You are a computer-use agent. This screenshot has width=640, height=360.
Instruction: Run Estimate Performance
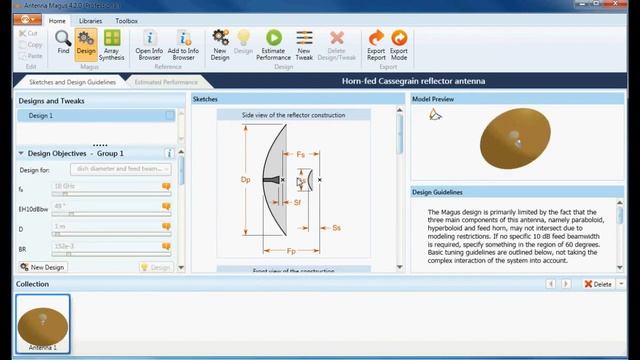pyautogui.click(x=273, y=45)
